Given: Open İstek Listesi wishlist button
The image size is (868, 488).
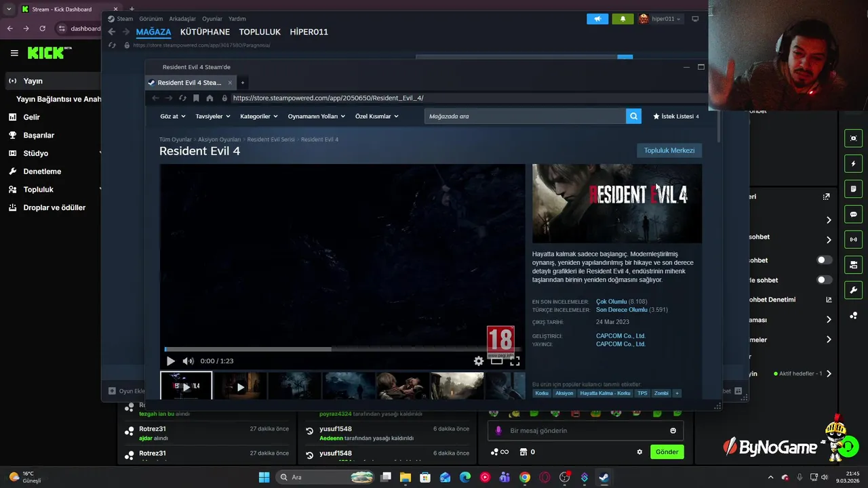Looking at the screenshot, I should tap(675, 117).
